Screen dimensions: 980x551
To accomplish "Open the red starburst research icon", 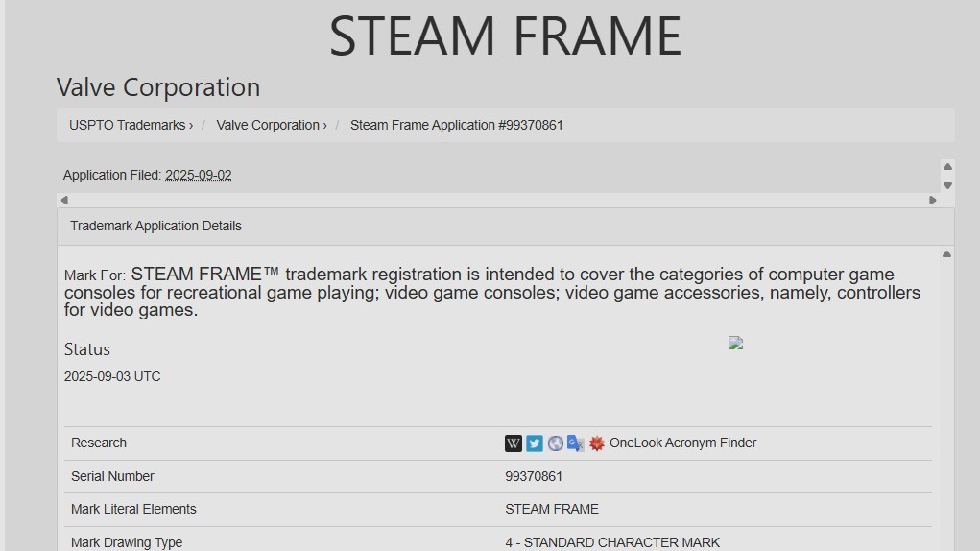I will [597, 443].
